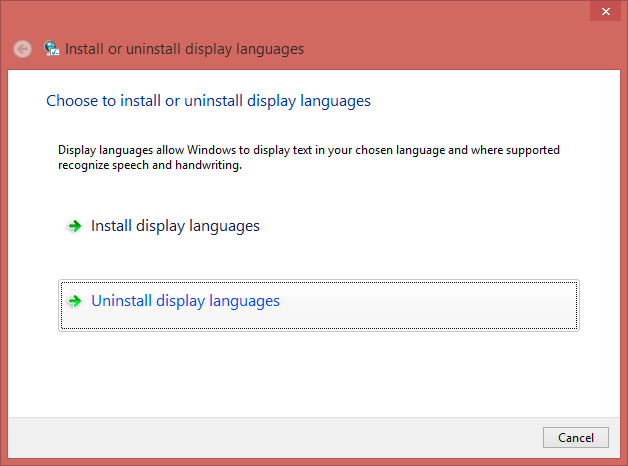Click the language pack globe icon
This screenshot has width=628, height=466.
[51, 49]
